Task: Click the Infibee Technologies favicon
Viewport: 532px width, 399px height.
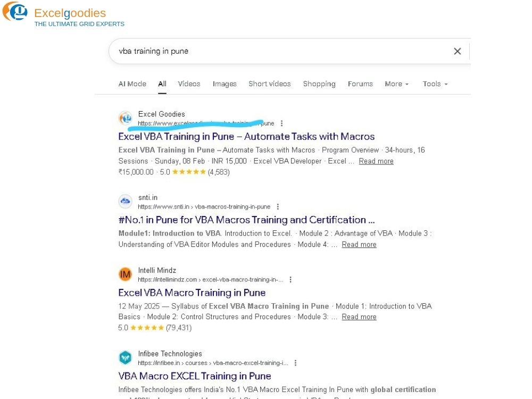Action: pyautogui.click(x=125, y=358)
